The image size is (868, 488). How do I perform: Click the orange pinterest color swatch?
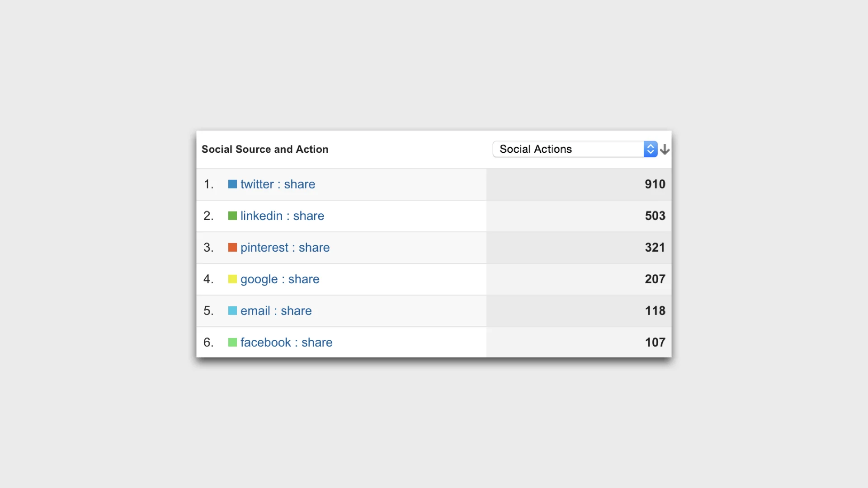pyautogui.click(x=232, y=248)
